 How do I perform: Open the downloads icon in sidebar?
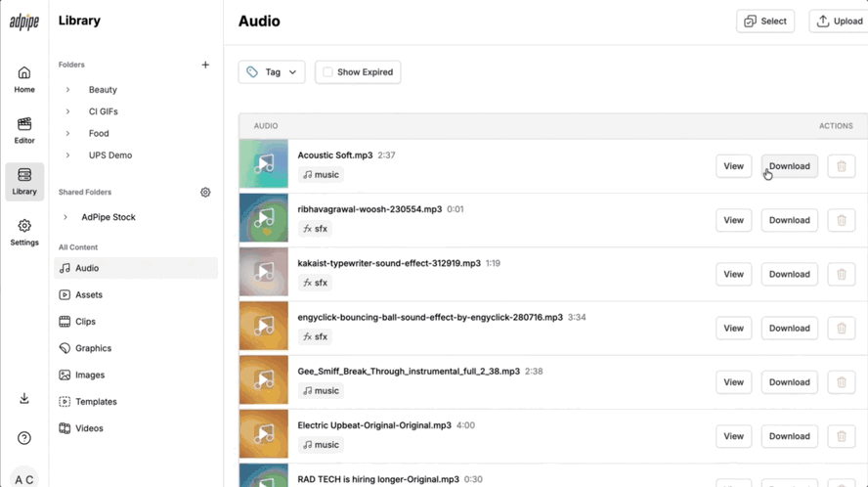point(24,398)
